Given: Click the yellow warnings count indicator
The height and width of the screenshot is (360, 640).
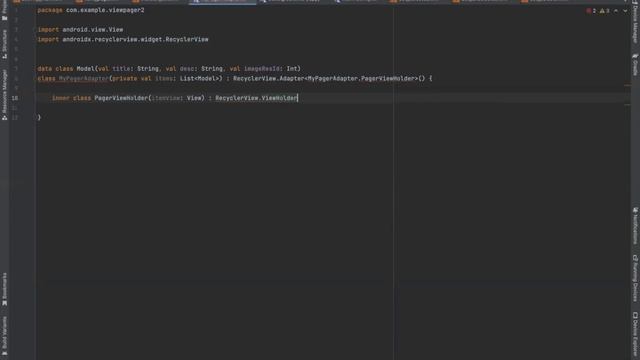Looking at the screenshot, I should [604, 11].
